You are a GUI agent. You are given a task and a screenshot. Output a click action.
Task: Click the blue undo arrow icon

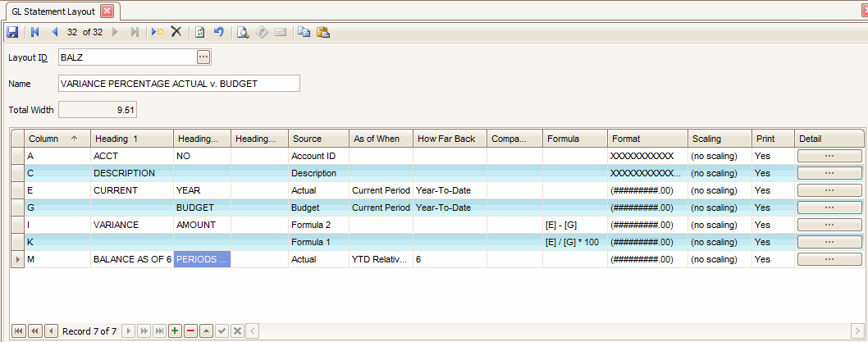[x=218, y=33]
